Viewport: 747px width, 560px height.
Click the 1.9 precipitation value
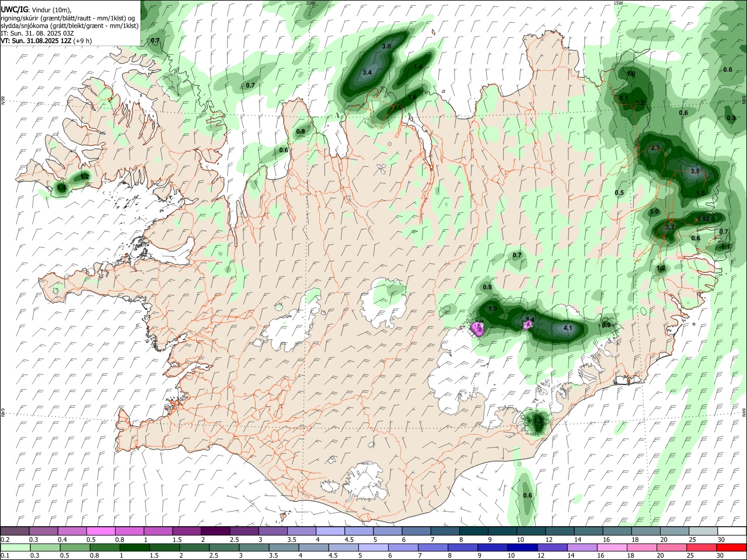coord(493,309)
